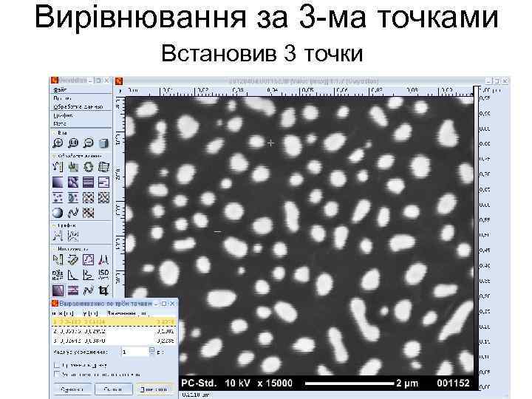Select wavy path tool in bottom tools row
This screenshot has width=532, height=399.
point(89,290)
